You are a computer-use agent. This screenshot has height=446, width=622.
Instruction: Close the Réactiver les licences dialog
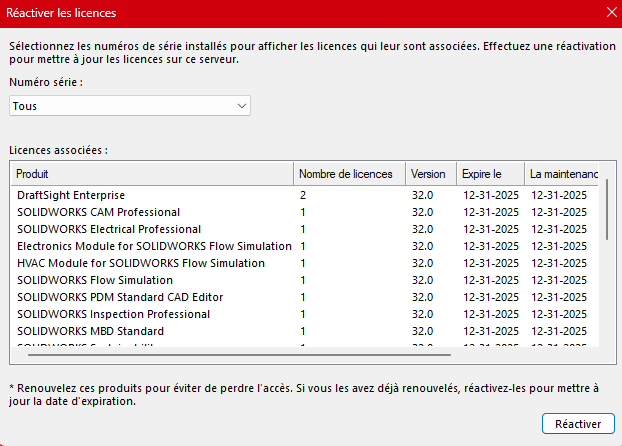(x=612, y=12)
